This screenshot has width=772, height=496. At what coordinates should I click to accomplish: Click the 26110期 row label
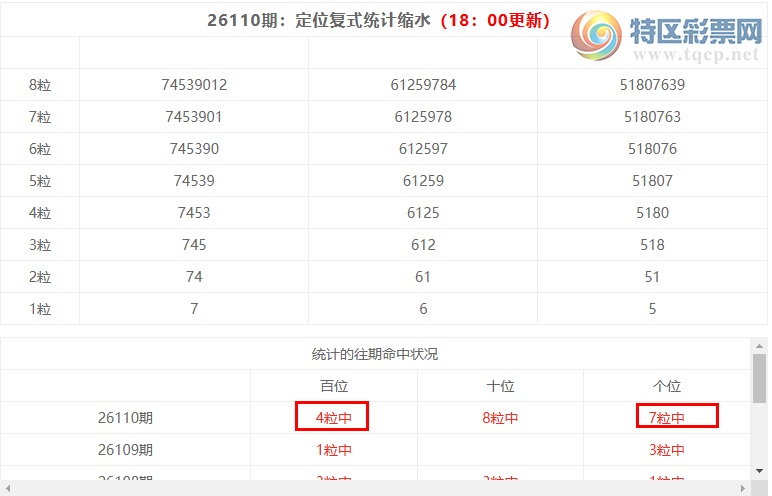(125, 418)
